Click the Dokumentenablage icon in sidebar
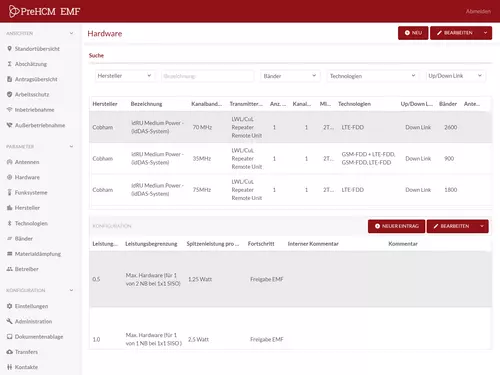 pos(9,337)
